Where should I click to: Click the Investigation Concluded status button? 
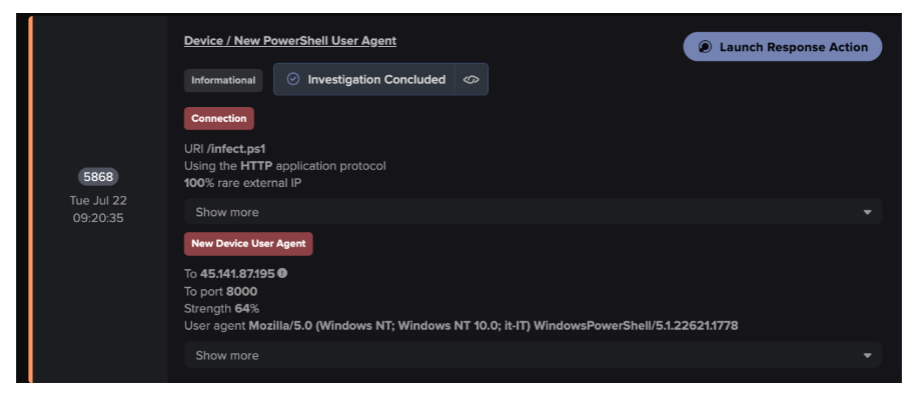click(364, 80)
